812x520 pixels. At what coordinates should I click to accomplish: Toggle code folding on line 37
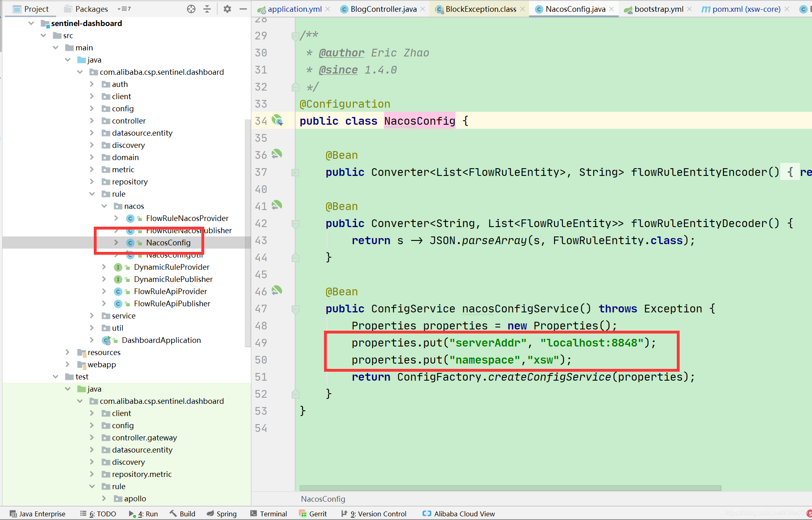295,173
